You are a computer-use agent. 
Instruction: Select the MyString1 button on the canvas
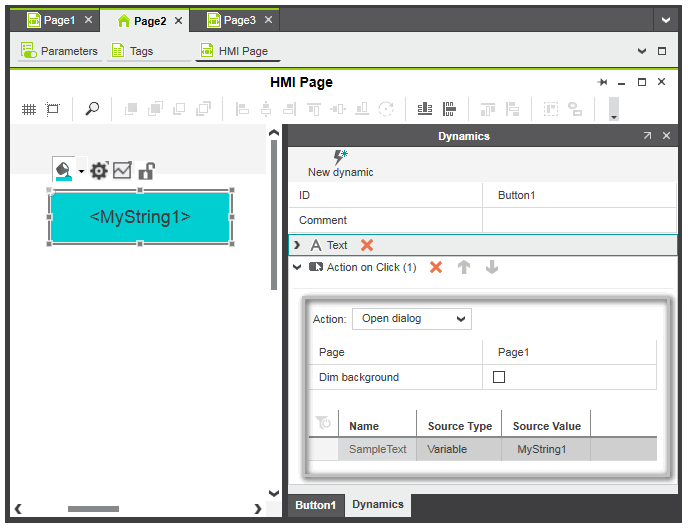[x=140, y=217]
